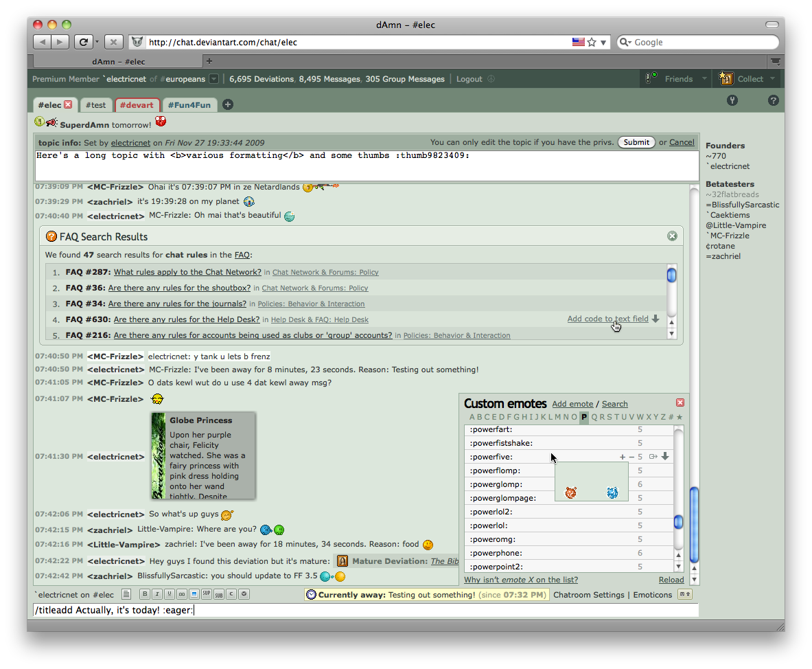Open the reload button dropdown arrow
The height and width of the screenshot is (669, 812).
click(97, 42)
